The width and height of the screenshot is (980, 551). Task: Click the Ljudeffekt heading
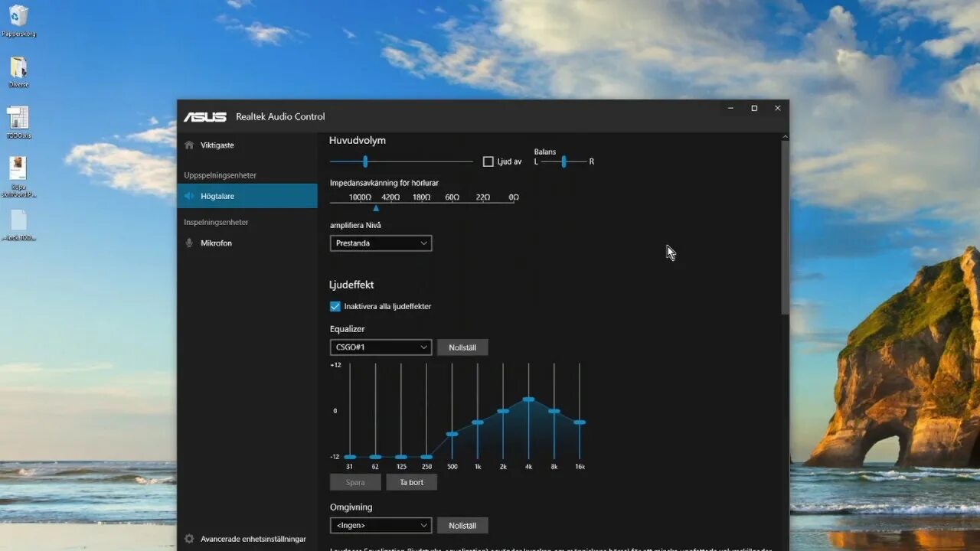point(351,285)
